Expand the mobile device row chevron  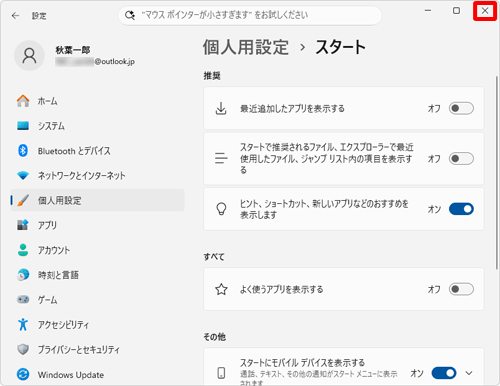pos(469,373)
